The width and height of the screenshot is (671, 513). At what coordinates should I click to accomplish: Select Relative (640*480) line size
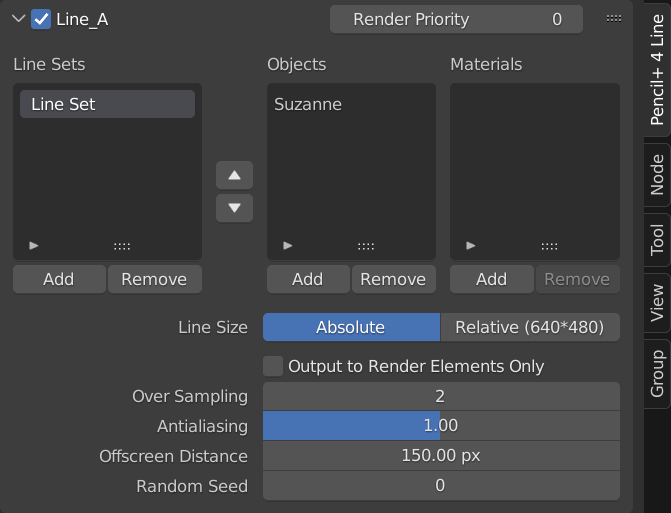coord(530,327)
